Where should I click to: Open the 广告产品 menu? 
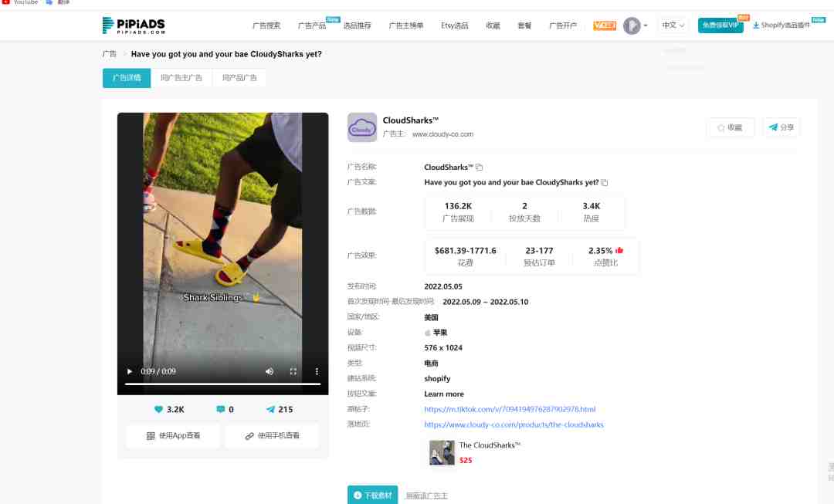point(312,25)
